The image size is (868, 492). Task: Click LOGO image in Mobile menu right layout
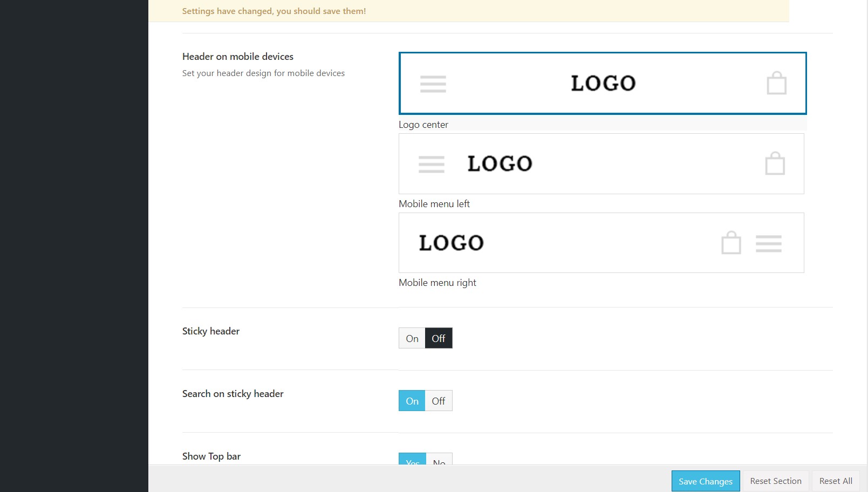[x=451, y=243]
